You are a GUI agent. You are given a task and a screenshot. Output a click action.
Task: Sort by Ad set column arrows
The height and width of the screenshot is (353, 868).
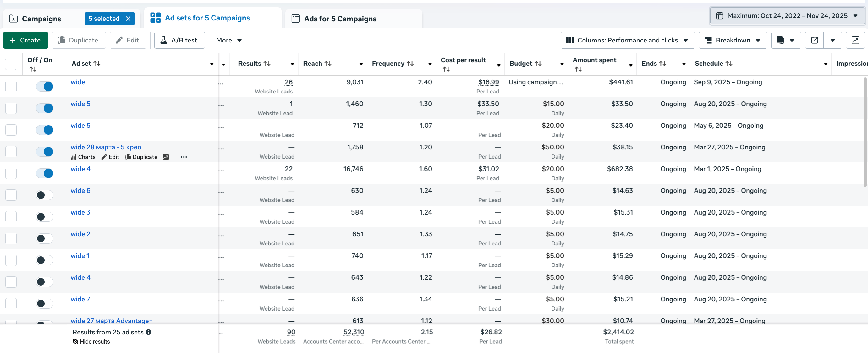(97, 64)
